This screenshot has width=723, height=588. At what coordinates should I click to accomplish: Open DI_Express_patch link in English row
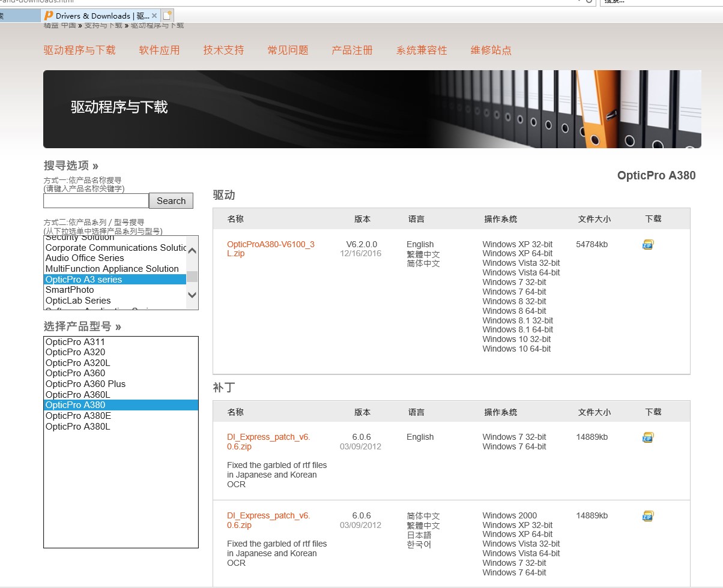click(268, 442)
